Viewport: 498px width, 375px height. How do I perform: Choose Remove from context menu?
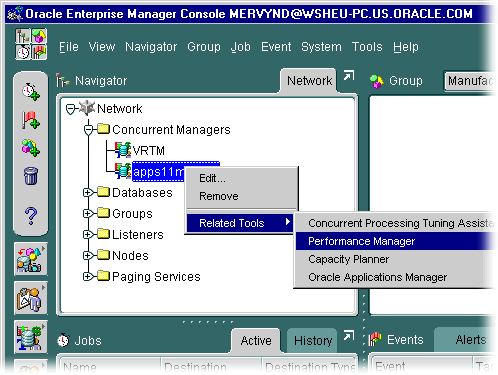241,196
